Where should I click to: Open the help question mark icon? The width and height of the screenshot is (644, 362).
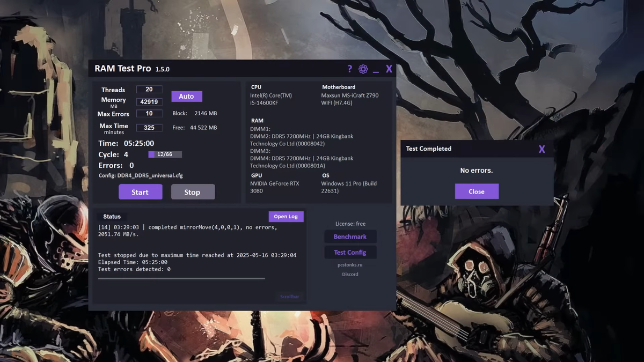tap(350, 69)
